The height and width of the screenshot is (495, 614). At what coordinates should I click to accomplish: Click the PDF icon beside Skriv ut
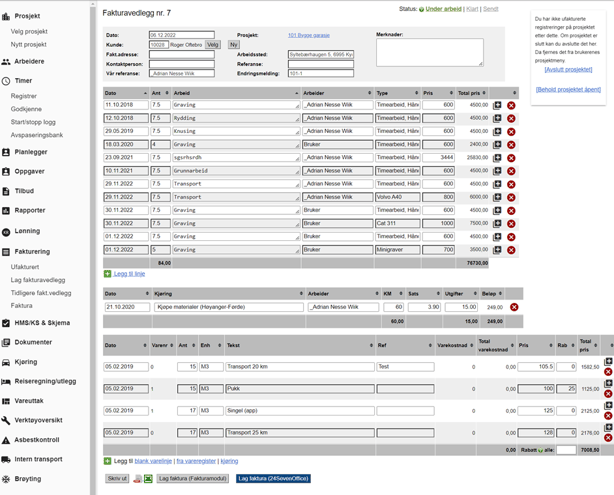coord(137,479)
